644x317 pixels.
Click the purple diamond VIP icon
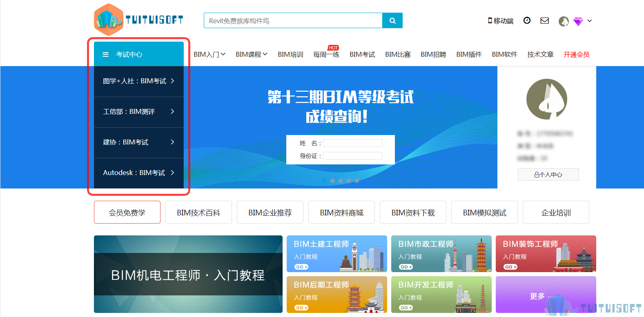[578, 21]
